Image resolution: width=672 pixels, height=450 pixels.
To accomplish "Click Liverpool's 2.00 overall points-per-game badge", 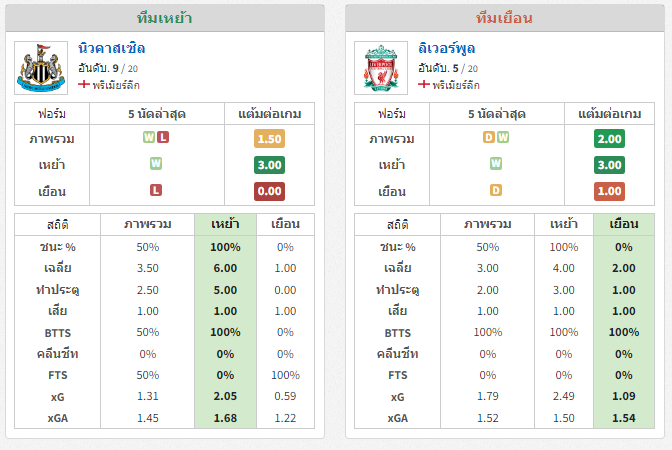I will click(609, 139).
